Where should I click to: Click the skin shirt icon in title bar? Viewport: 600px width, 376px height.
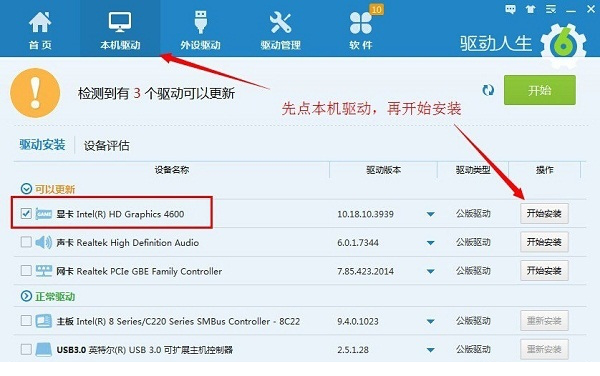[x=530, y=10]
